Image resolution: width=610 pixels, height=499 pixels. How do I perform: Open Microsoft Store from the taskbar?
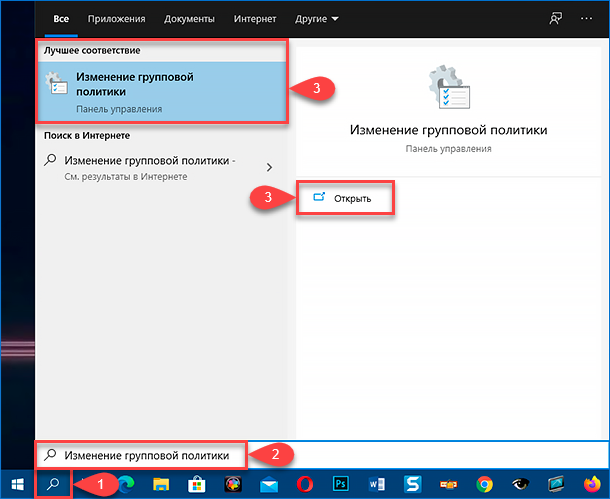coord(196,484)
